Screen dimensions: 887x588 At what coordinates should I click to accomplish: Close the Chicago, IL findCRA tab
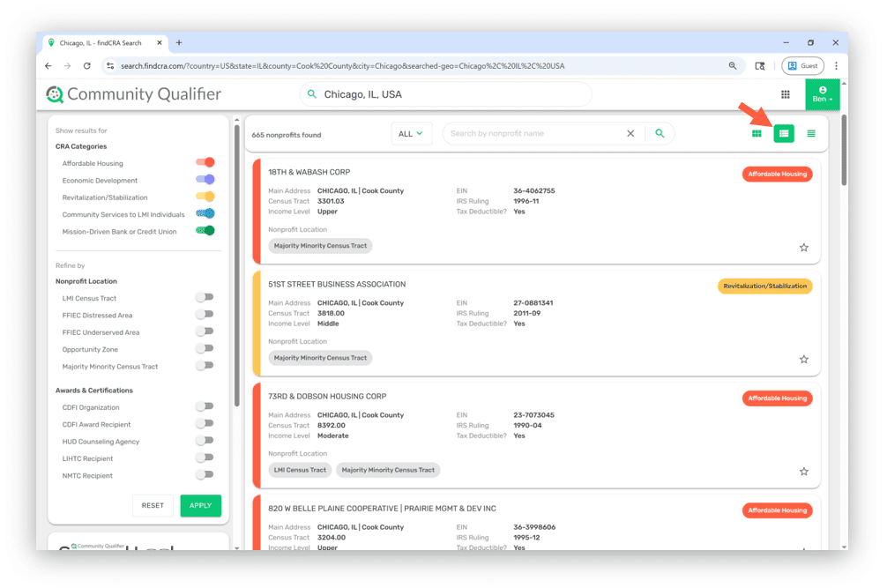coord(160,43)
